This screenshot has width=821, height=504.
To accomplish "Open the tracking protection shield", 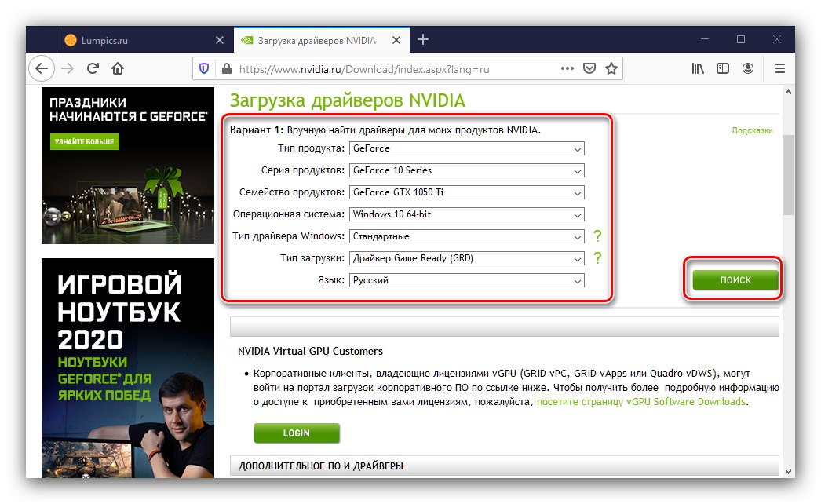I will (204, 68).
